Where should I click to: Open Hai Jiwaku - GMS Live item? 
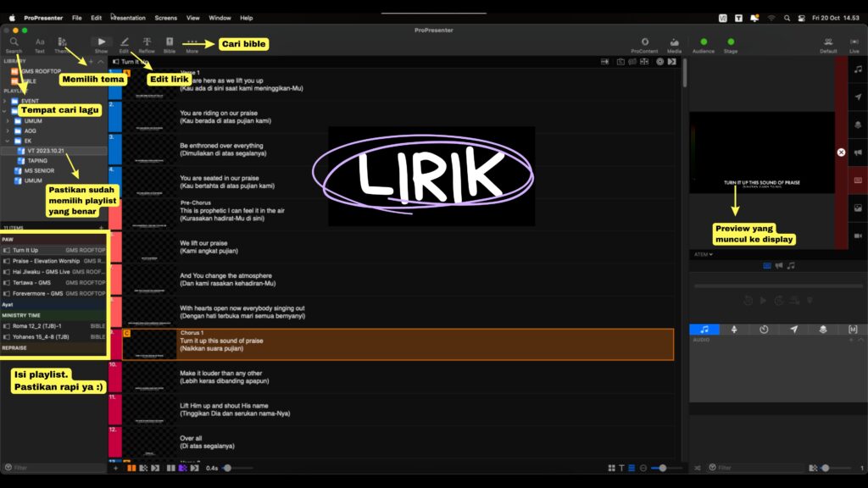point(53,272)
